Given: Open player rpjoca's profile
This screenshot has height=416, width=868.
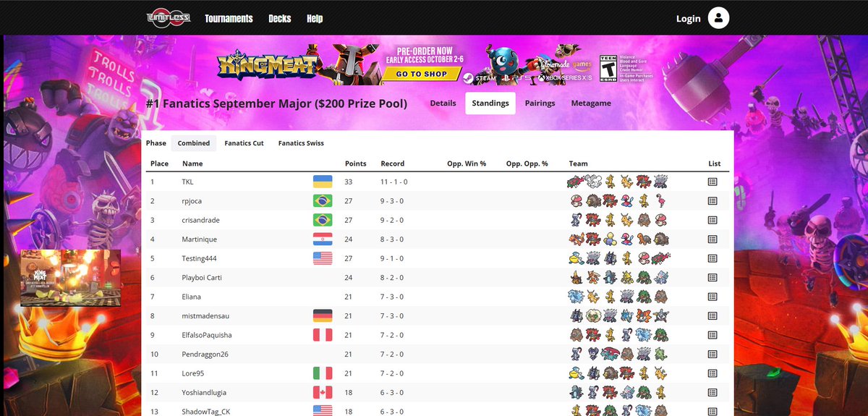Looking at the screenshot, I should point(192,201).
